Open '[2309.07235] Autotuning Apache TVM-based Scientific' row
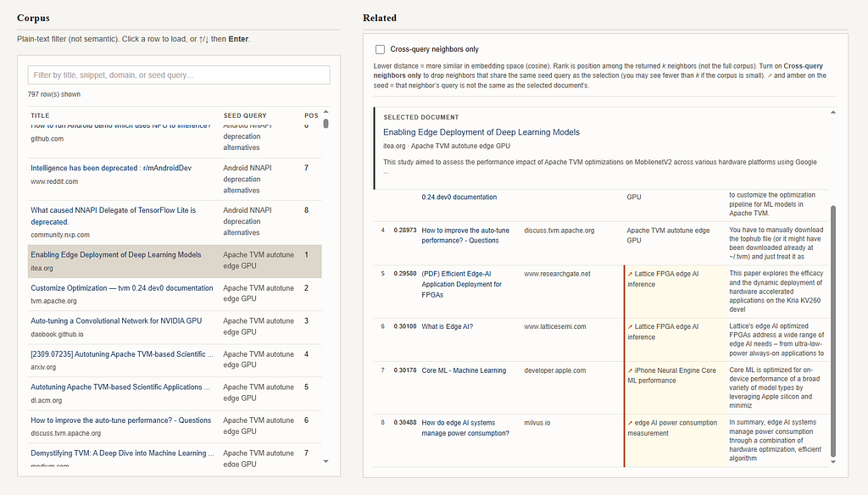868x495 pixels. (x=175, y=360)
